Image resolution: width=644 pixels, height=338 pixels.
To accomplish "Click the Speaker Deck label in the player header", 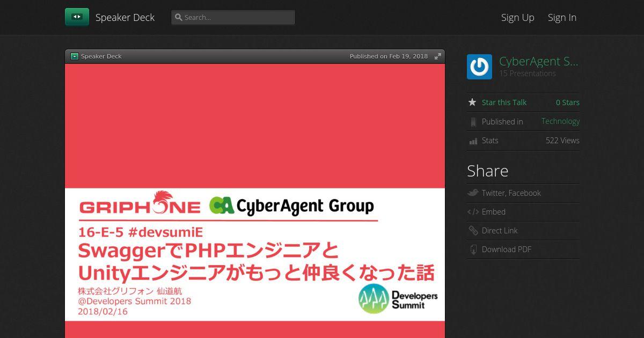I will [x=101, y=56].
